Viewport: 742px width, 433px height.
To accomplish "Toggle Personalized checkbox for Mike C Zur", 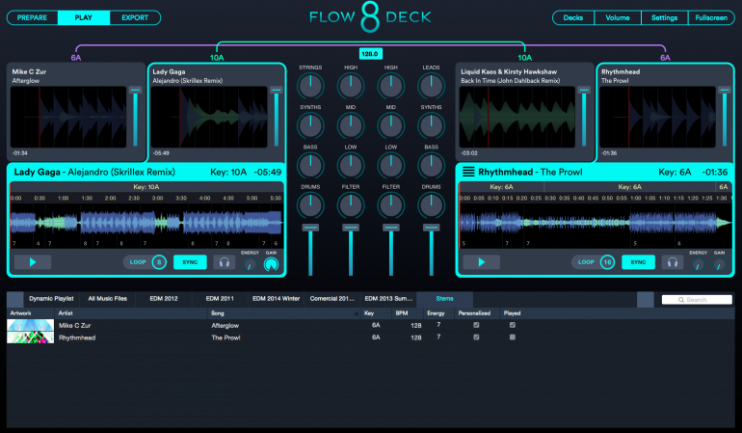I will 475,325.
